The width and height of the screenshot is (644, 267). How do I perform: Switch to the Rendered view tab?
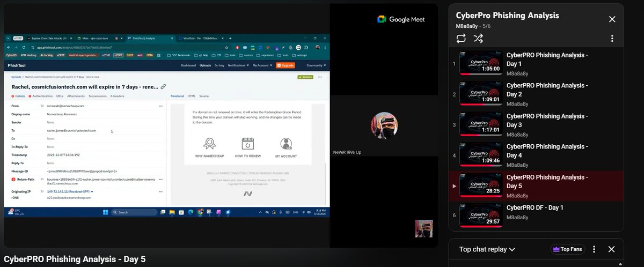pyautogui.click(x=177, y=96)
